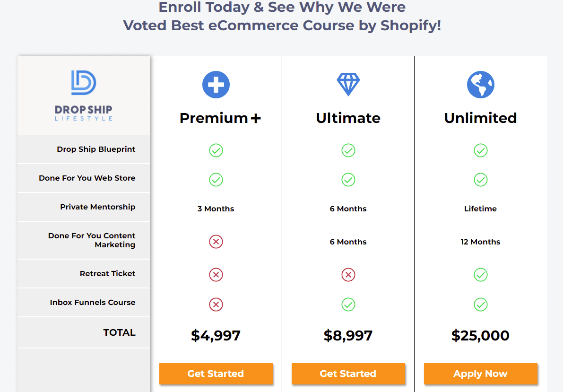This screenshot has width=563, height=392.
Task: Click the Unlimited globe icon
Action: point(480,85)
